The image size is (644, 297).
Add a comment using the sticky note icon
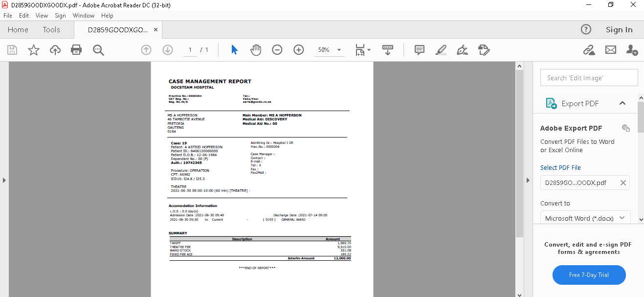(419, 50)
